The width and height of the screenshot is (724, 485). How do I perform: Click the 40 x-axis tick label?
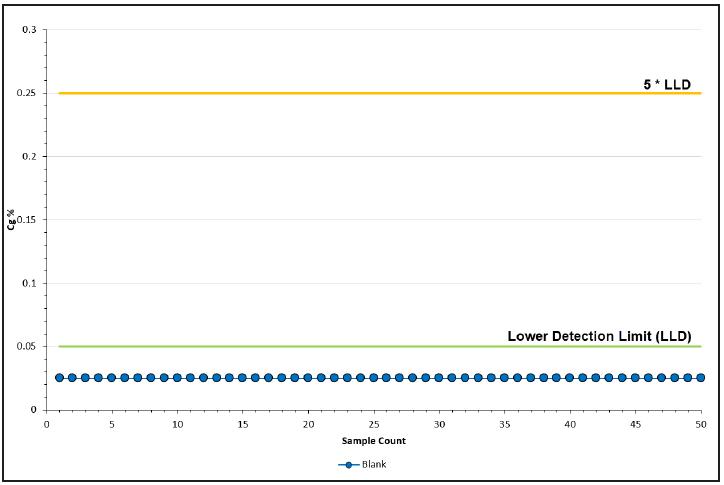click(x=570, y=424)
